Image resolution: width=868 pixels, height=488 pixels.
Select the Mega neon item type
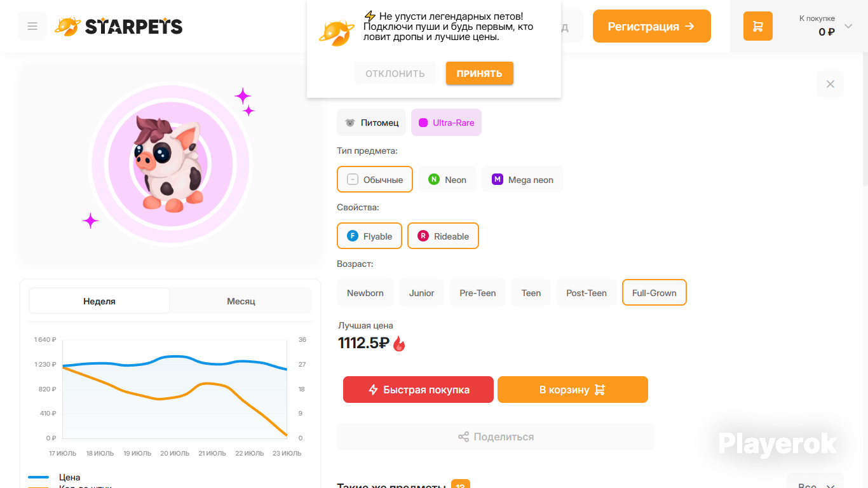522,180
